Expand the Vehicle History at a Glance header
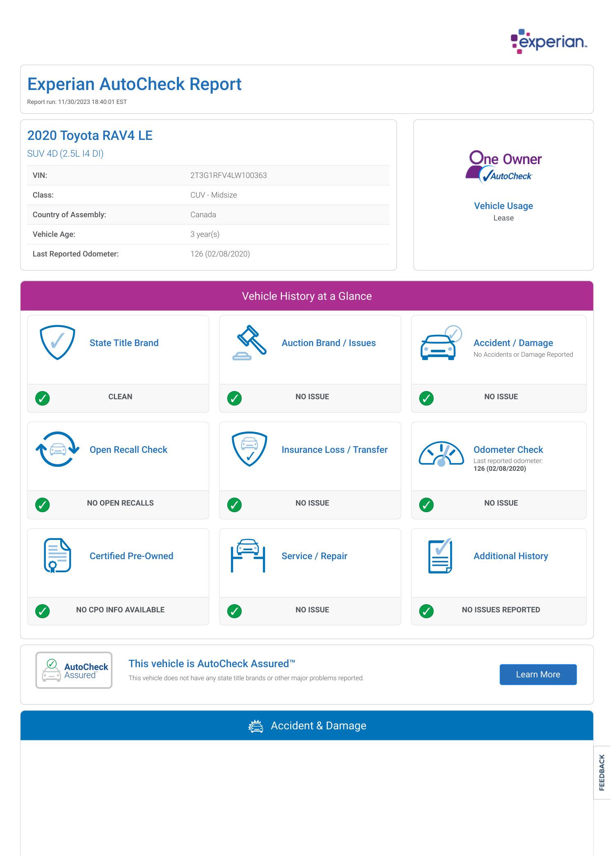The image size is (614, 868). coord(307,296)
